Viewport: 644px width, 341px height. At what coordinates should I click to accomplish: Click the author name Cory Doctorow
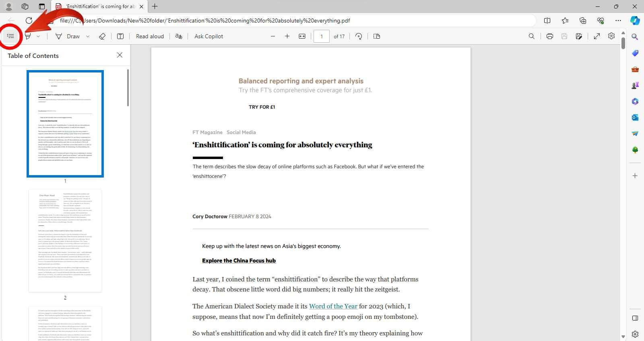(210, 217)
